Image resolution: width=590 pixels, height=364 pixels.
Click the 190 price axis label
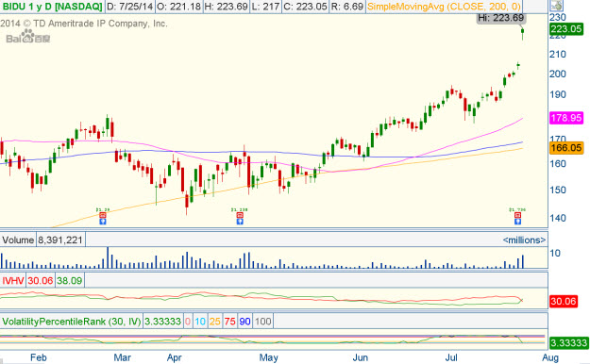tap(558, 94)
